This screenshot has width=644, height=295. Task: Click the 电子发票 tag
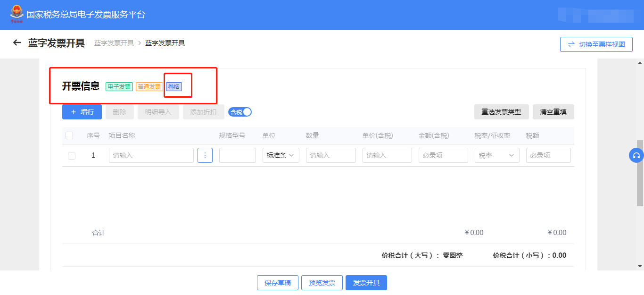point(119,87)
